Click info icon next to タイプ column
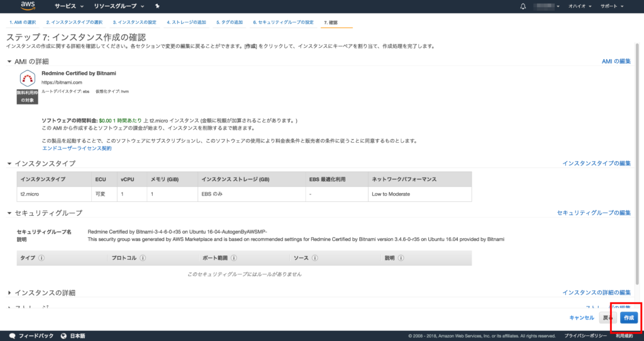The width and height of the screenshot is (644, 341). [x=42, y=258]
